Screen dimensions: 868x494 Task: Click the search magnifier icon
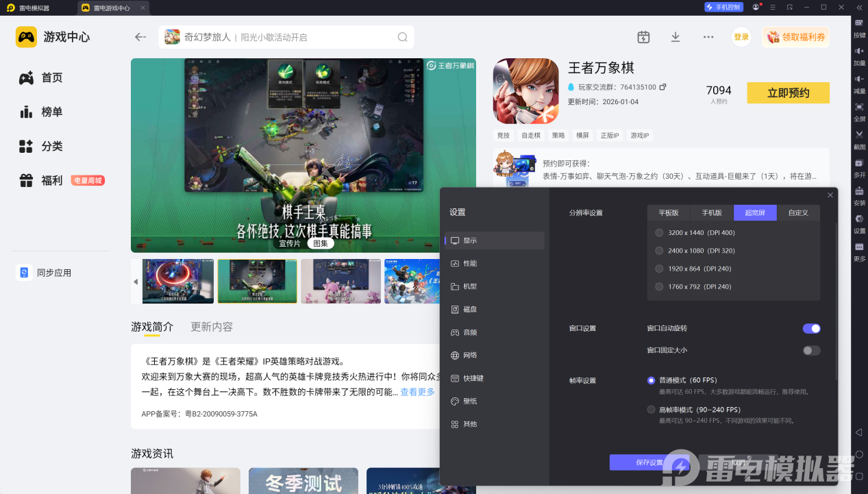[x=402, y=37]
